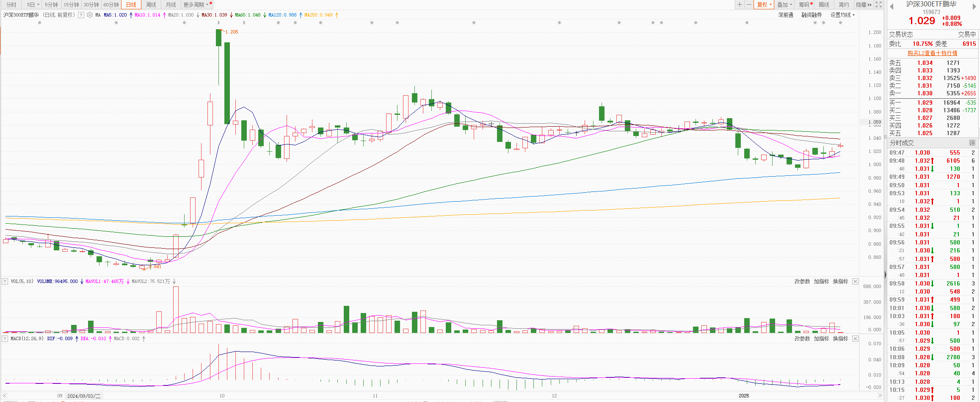Screen dimensions: 980x402
Task: Click VOL panel 换指标 button
Action: [840, 281]
